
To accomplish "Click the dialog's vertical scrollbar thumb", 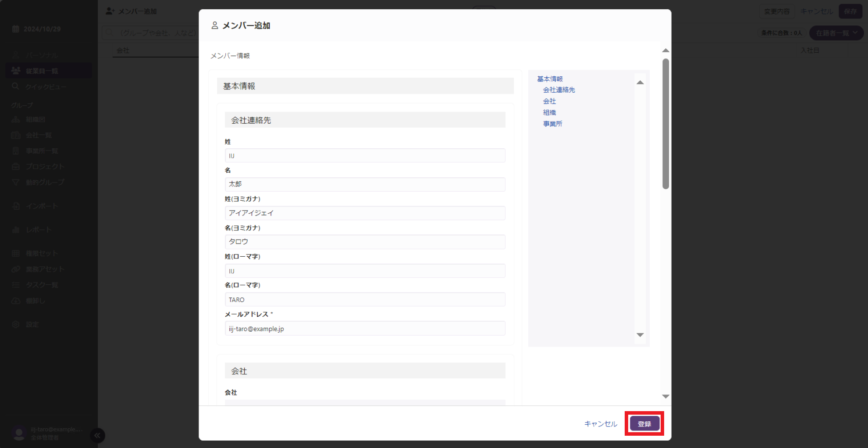I will [665, 124].
